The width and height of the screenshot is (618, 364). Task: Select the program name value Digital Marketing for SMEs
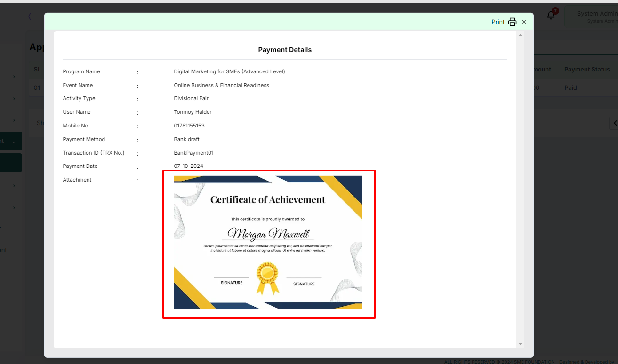229,71
